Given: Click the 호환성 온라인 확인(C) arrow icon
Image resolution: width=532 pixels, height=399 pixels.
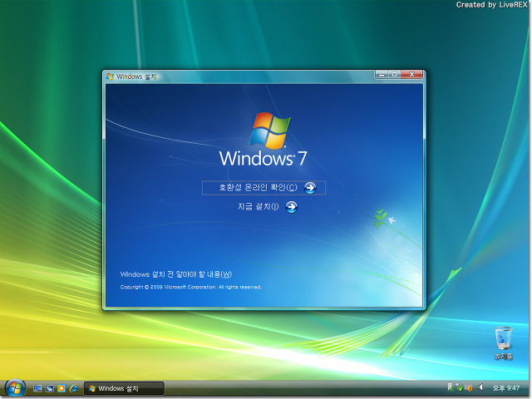Looking at the screenshot, I should [310, 188].
